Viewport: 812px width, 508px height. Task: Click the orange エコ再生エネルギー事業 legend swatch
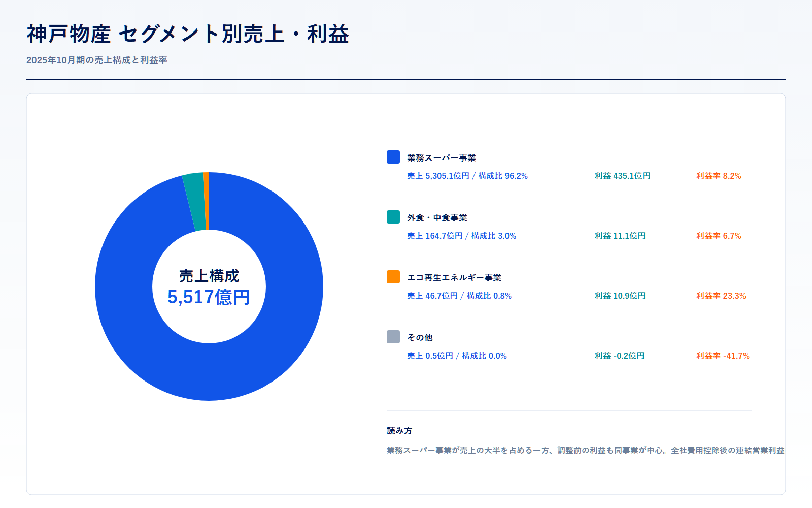click(x=393, y=277)
